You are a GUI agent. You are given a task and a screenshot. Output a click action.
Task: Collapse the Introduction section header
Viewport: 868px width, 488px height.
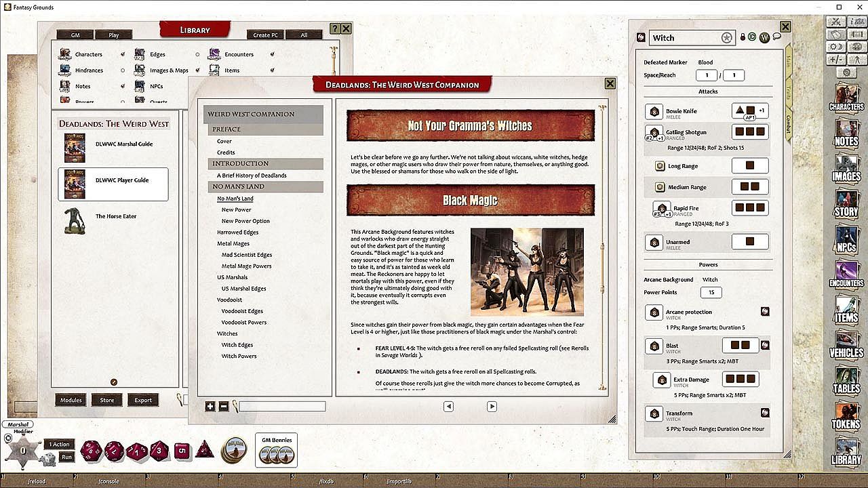tap(265, 163)
